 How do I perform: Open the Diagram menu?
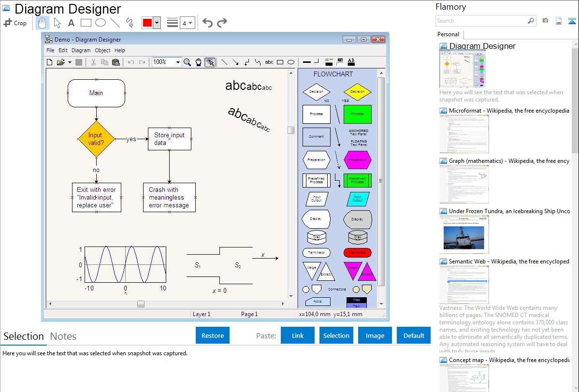pyautogui.click(x=81, y=50)
